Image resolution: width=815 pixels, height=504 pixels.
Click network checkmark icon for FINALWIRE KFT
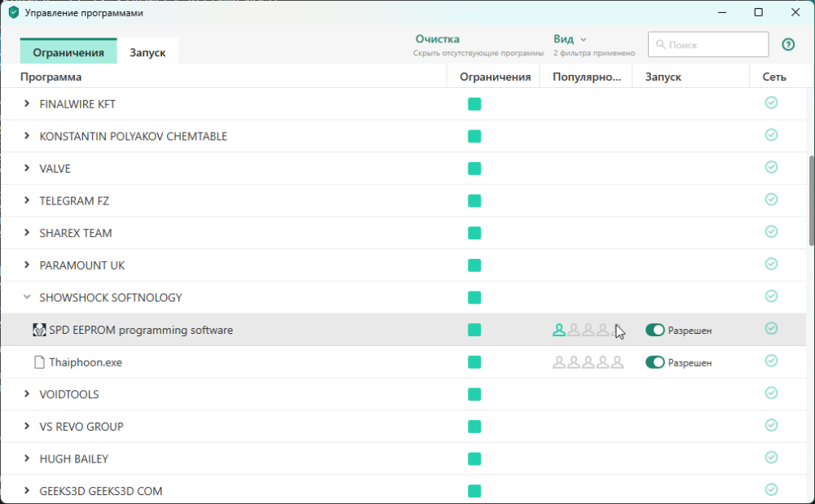tap(771, 103)
